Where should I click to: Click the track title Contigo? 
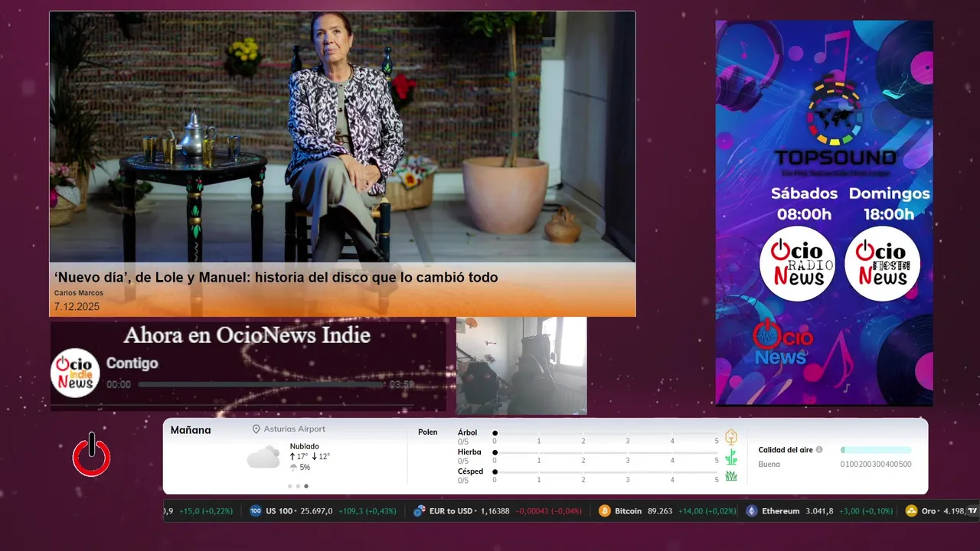[x=132, y=364]
